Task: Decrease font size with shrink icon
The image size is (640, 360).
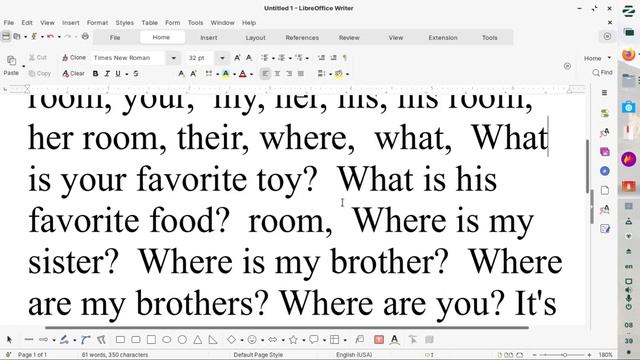Action: [249, 58]
